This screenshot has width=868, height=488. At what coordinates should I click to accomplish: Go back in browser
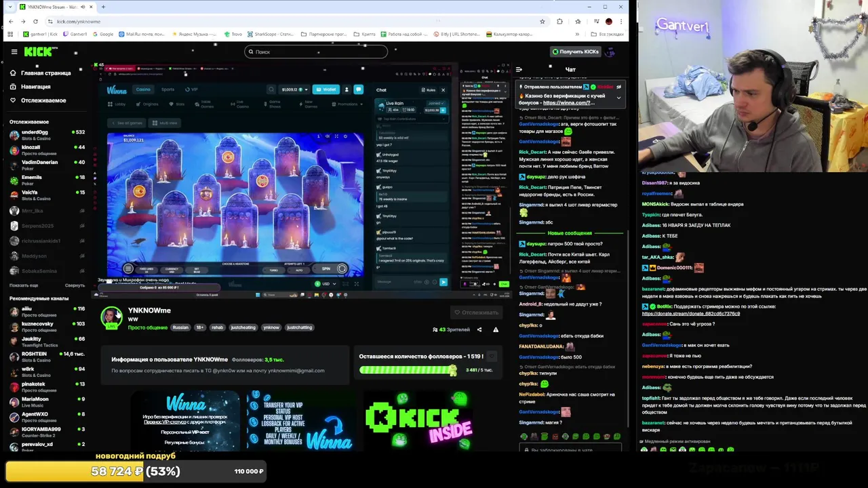click(10, 21)
